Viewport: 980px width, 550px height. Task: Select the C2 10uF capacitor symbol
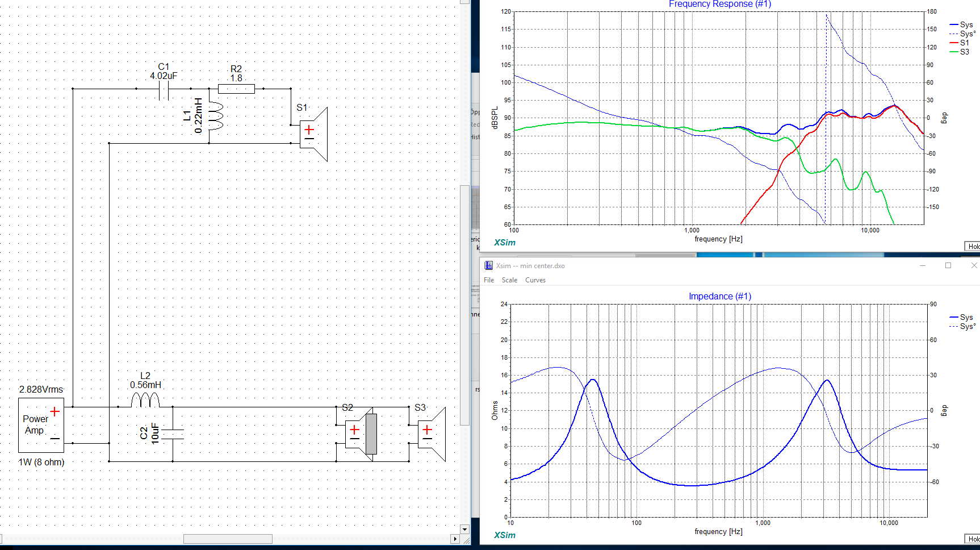click(173, 434)
